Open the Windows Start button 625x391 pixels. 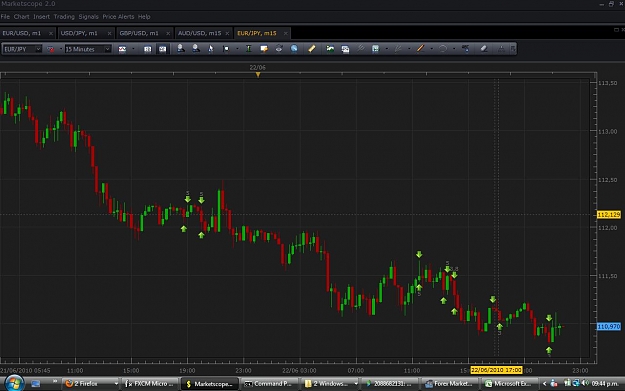click(14, 383)
